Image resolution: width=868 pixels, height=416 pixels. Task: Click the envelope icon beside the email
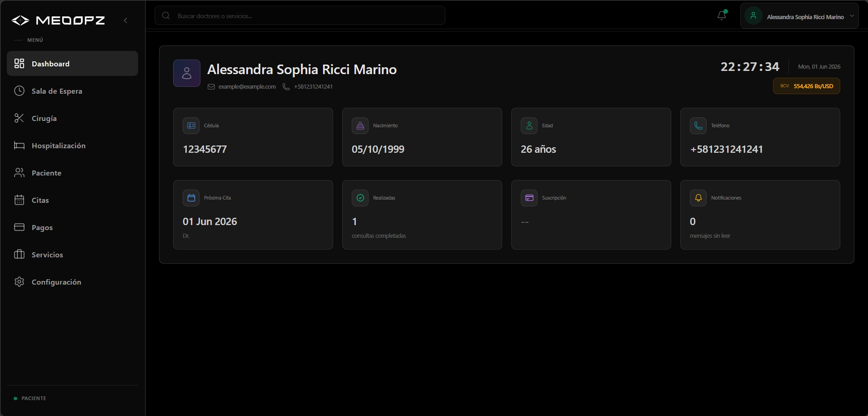(211, 87)
